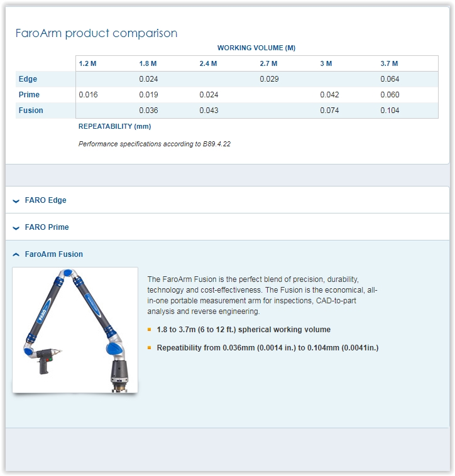Select the Prime row label
Viewport: 455px width, 476px height.
[29, 95]
